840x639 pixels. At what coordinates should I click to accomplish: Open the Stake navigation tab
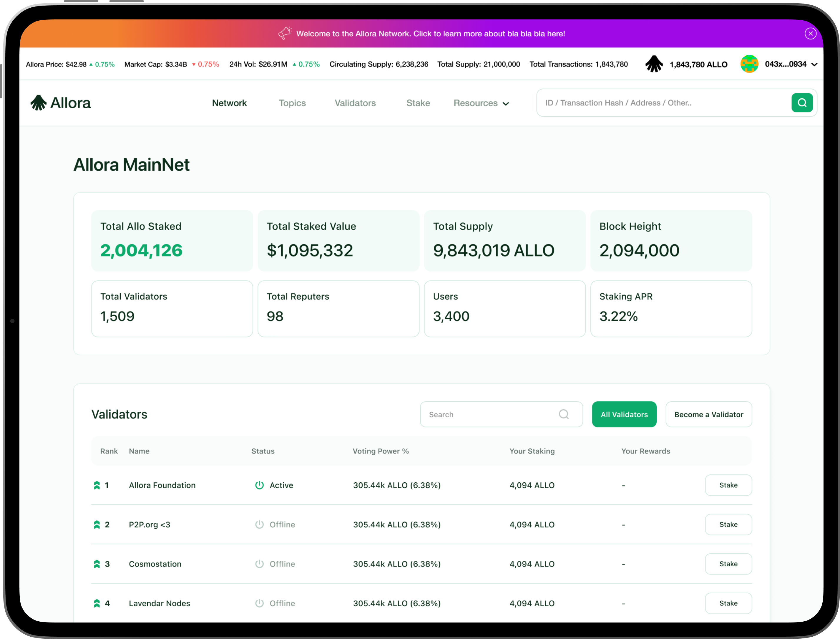pyautogui.click(x=418, y=103)
